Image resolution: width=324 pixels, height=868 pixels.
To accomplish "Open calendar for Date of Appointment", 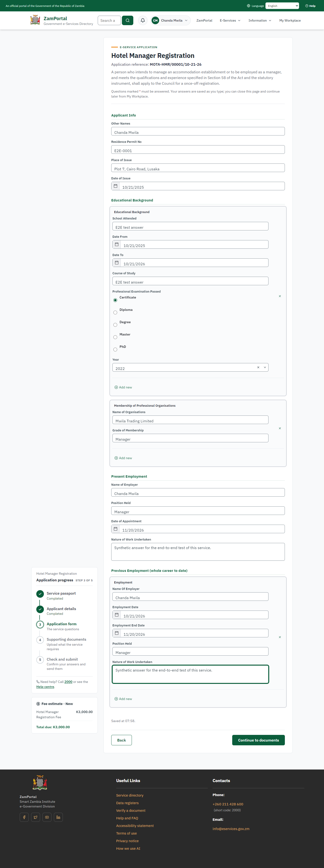I will tap(116, 529).
